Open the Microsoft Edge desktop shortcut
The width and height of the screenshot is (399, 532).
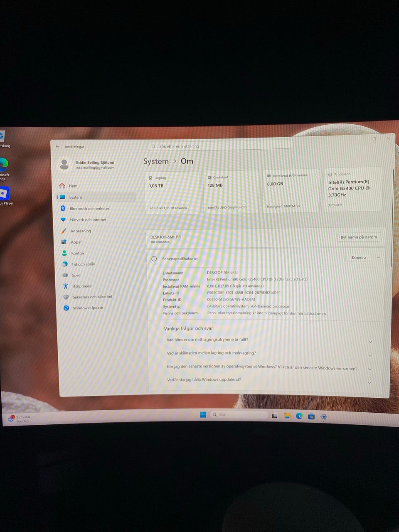(4, 168)
